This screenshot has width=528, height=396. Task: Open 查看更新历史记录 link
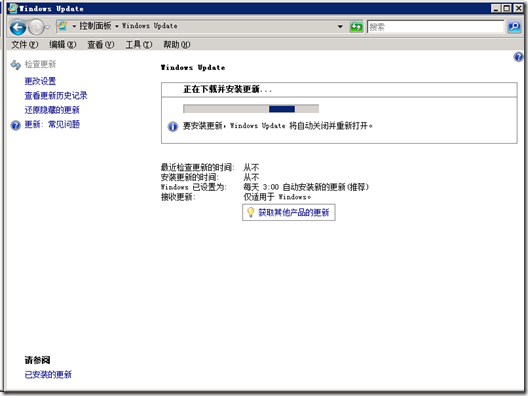[56, 96]
